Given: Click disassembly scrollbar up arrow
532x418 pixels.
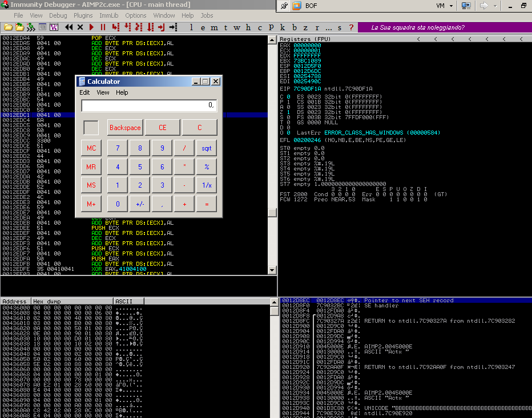Looking at the screenshot, I should [x=272, y=40].
